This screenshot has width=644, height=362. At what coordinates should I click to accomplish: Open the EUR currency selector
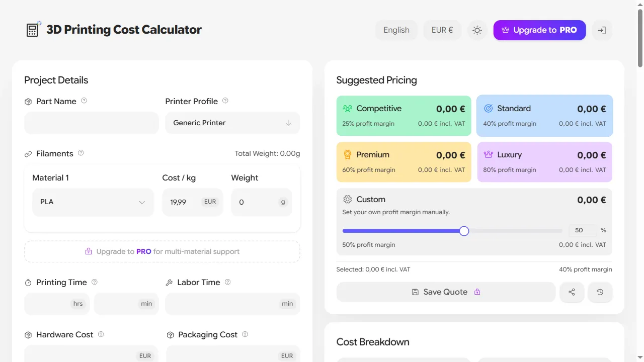click(442, 30)
